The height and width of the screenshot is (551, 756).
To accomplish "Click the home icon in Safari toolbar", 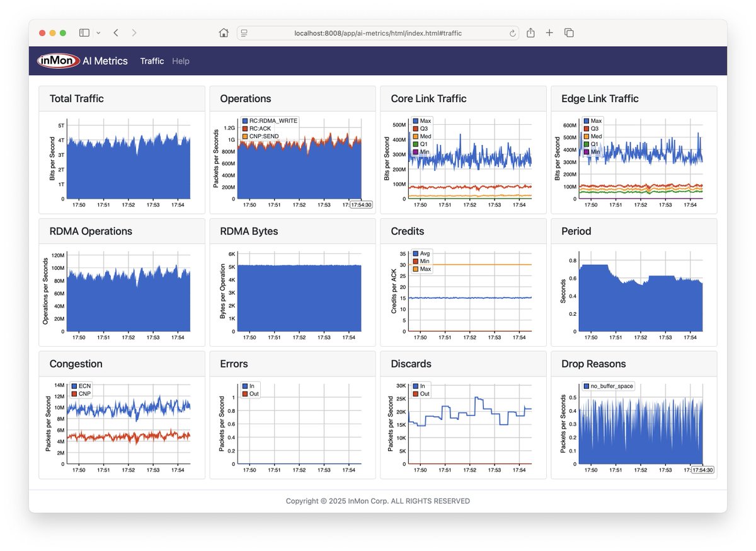I will (x=224, y=33).
